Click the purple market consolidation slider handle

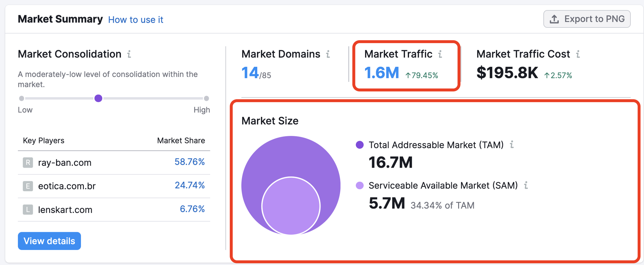click(x=99, y=98)
